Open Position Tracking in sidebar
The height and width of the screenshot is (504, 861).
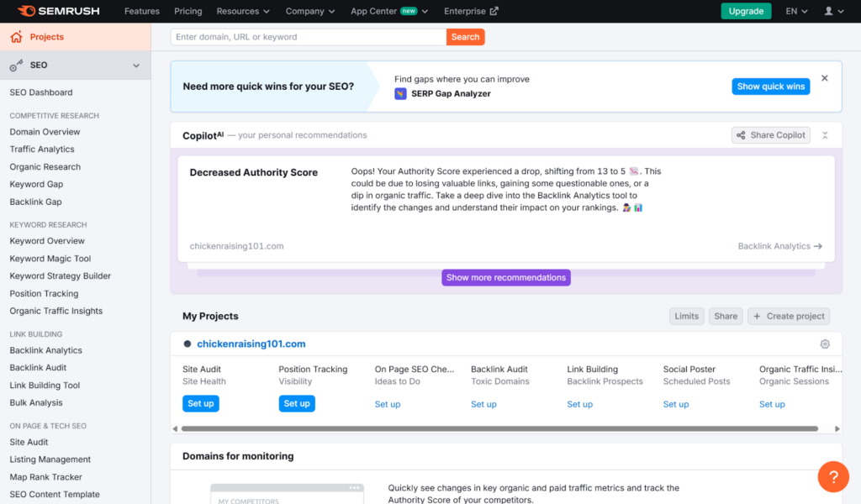[x=44, y=293]
